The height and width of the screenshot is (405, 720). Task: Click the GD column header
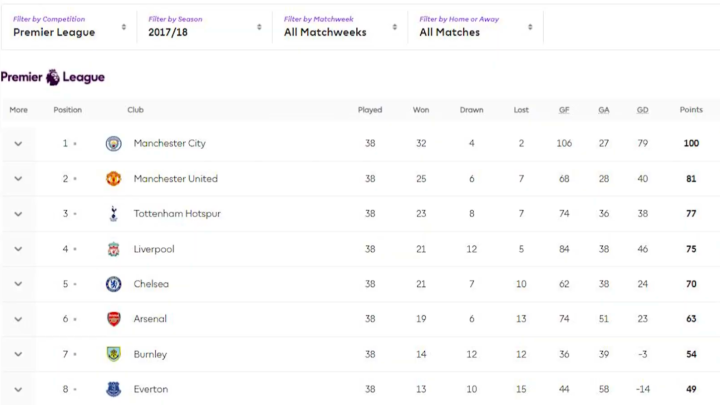pyautogui.click(x=642, y=110)
